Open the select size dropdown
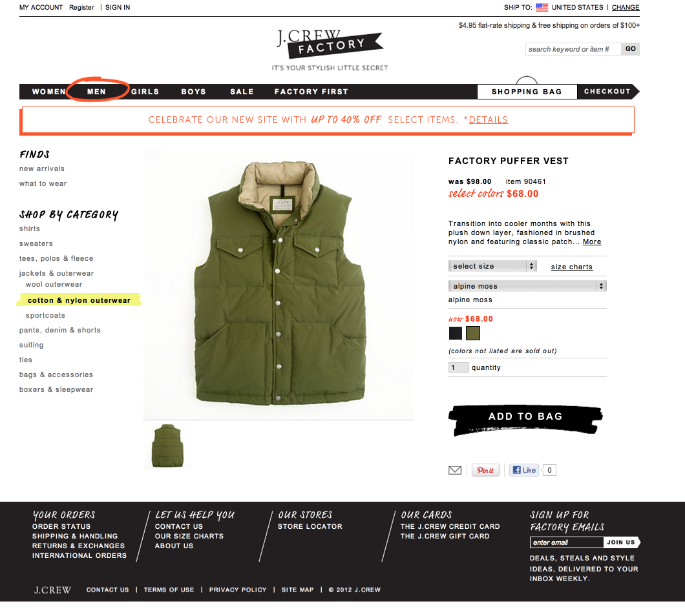This screenshot has height=616, width=685. [492, 266]
